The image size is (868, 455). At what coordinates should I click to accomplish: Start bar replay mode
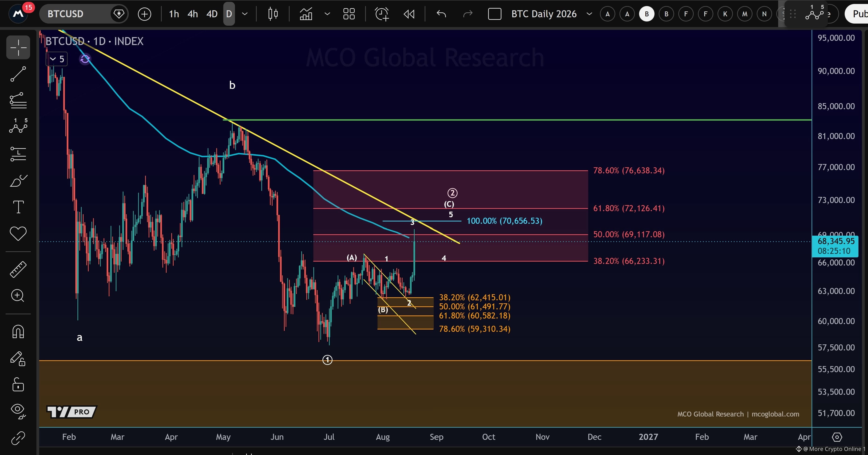point(409,14)
